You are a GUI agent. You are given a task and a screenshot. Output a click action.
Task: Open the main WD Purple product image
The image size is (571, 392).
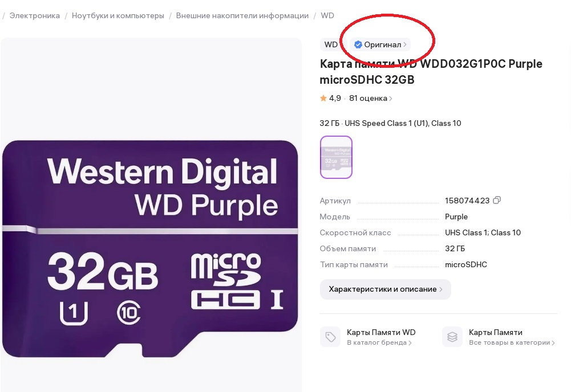coord(151,215)
